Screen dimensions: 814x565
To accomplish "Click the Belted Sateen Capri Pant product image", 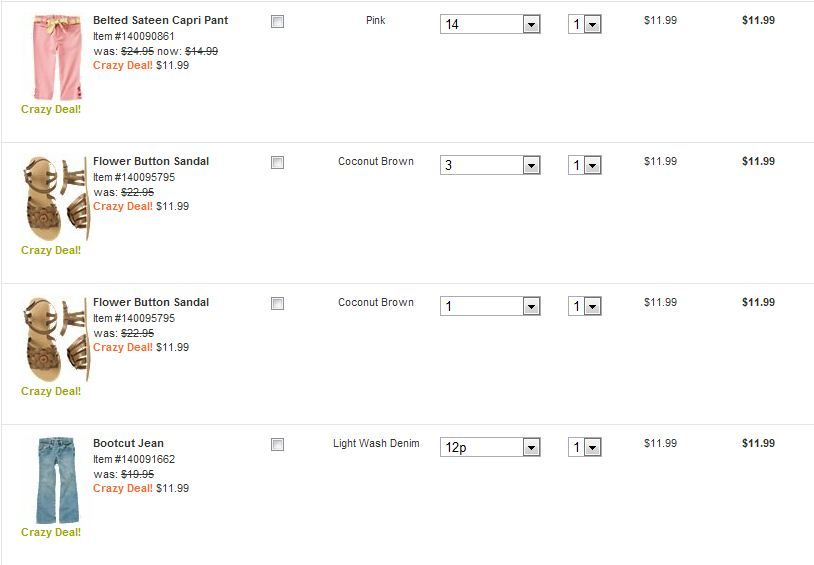I will pos(57,58).
